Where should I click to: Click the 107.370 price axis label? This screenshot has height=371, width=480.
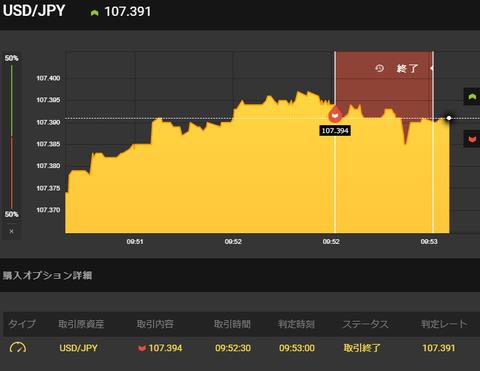[48, 210]
